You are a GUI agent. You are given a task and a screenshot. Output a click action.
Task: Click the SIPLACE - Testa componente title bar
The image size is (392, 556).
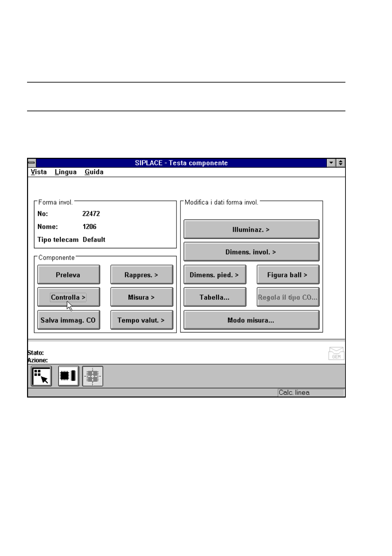(181, 163)
